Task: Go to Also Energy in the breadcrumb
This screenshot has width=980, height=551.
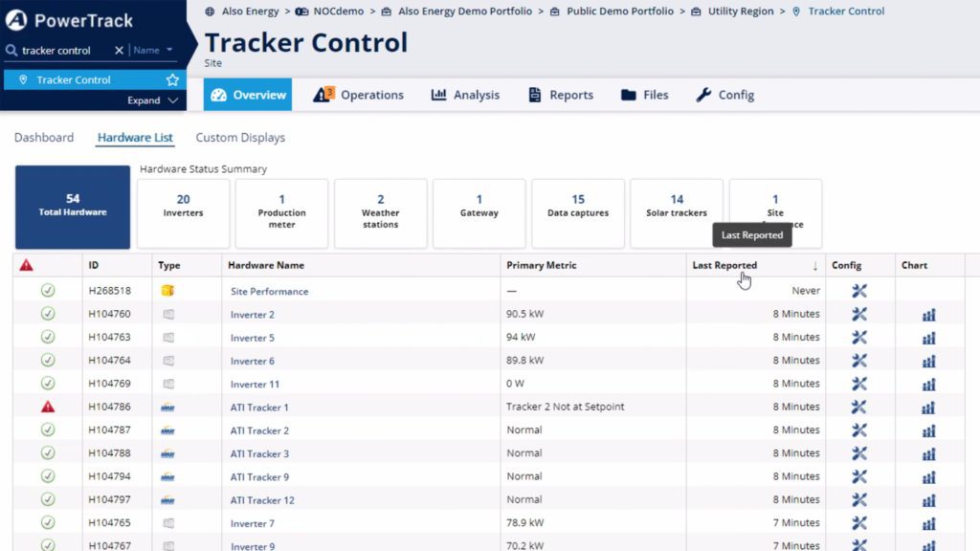Action: coord(250,11)
